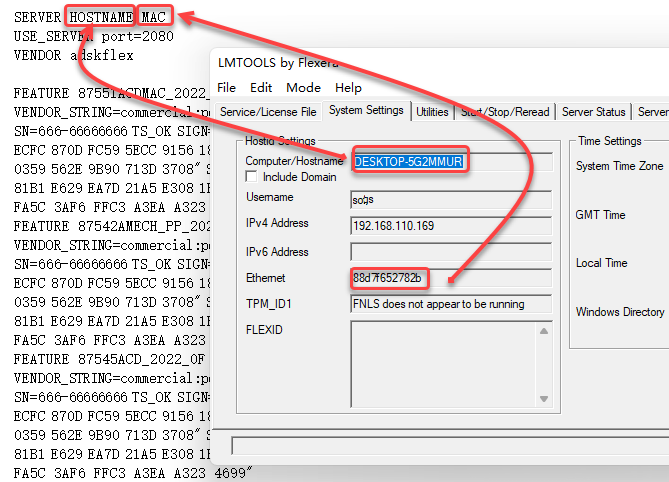Click inside the FLEXID list box
Screen dimensions: 669x482
click(444, 365)
